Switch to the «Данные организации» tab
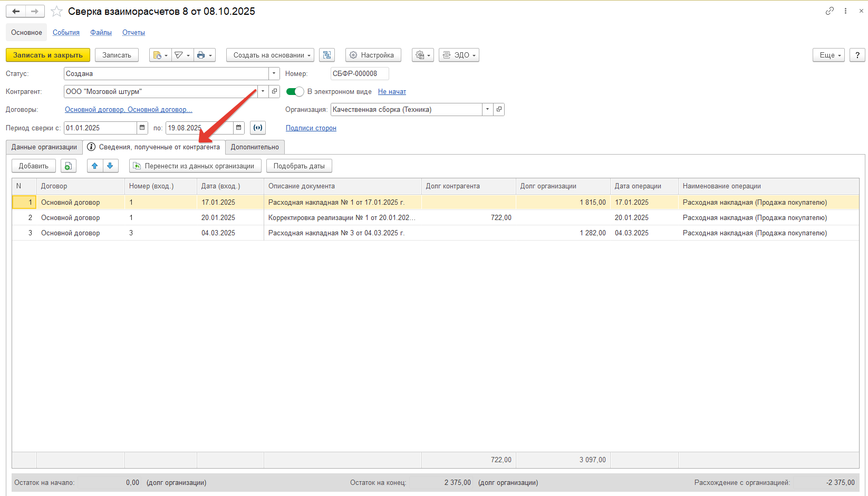This screenshot has height=496, width=868. click(44, 147)
